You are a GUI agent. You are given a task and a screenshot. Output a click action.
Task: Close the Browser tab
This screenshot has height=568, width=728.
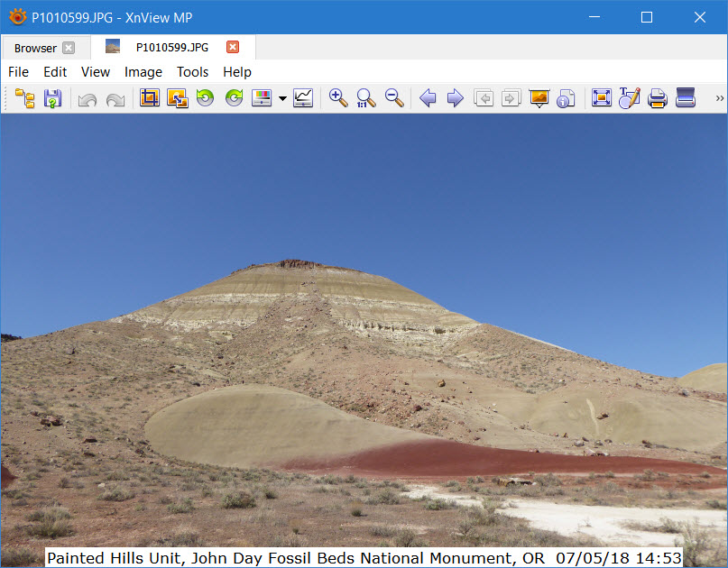(x=69, y=48)
